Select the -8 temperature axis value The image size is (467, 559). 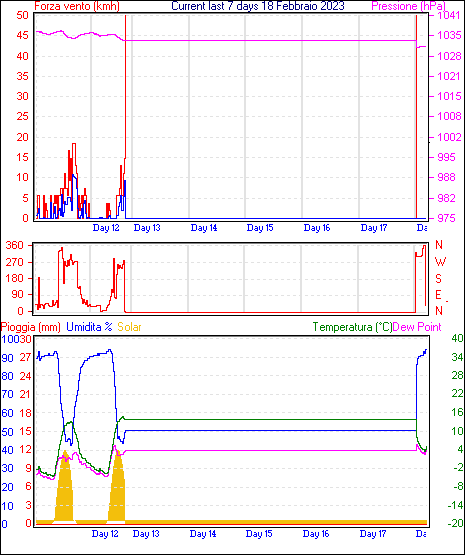click(x=458, y=487)
